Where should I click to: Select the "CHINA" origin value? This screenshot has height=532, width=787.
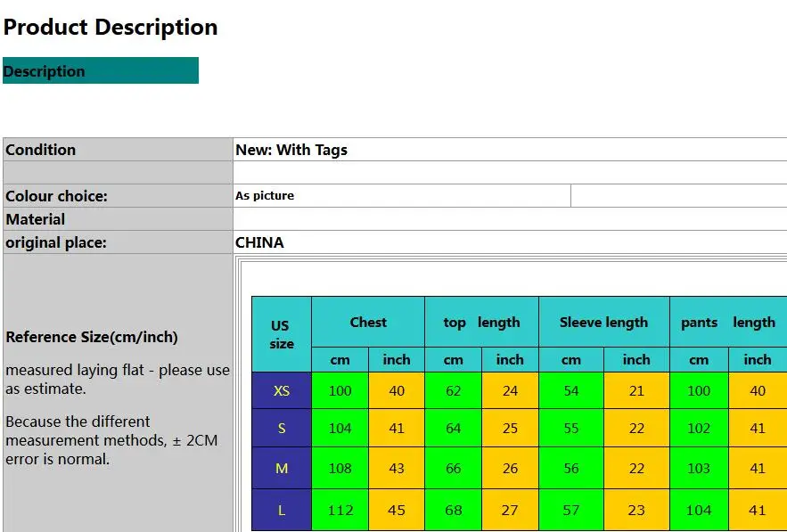pyautogui.click(x=259, y=242)
